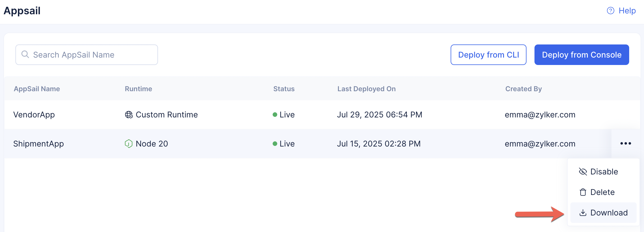Click the search magnifier icon

25,54
